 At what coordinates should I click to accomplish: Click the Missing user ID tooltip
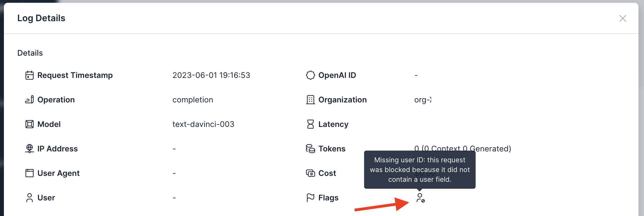420,170
